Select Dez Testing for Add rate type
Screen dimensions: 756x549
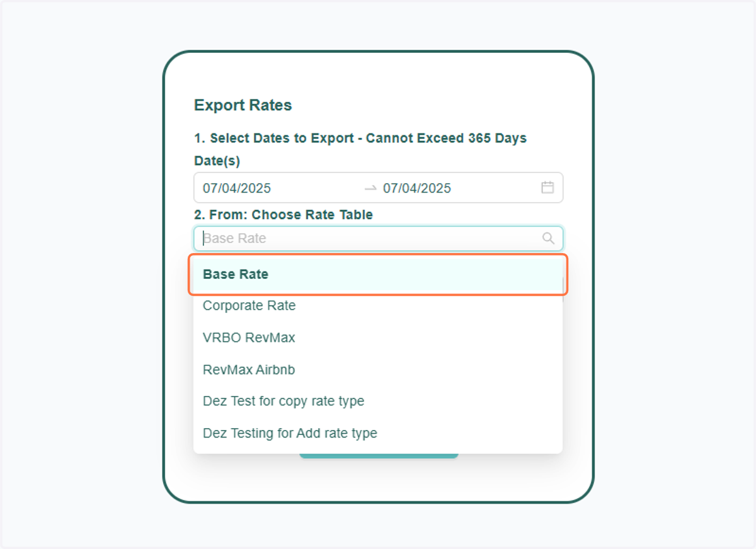click(x=378, y=433)
